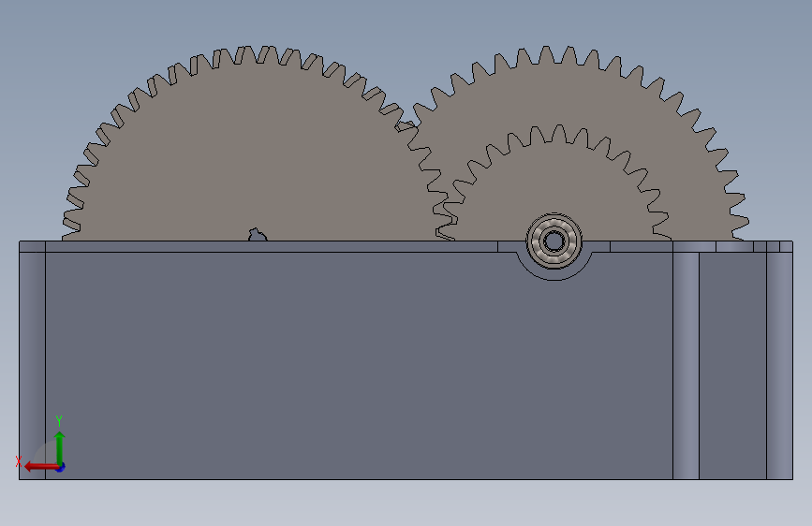Select the semicircular bearing seat in the housing

554,273
